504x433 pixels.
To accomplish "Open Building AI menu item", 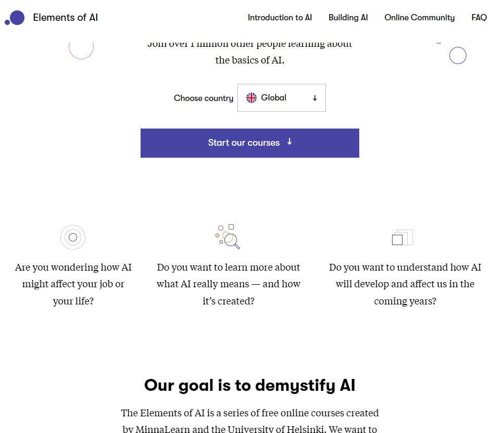I will 348,18.
